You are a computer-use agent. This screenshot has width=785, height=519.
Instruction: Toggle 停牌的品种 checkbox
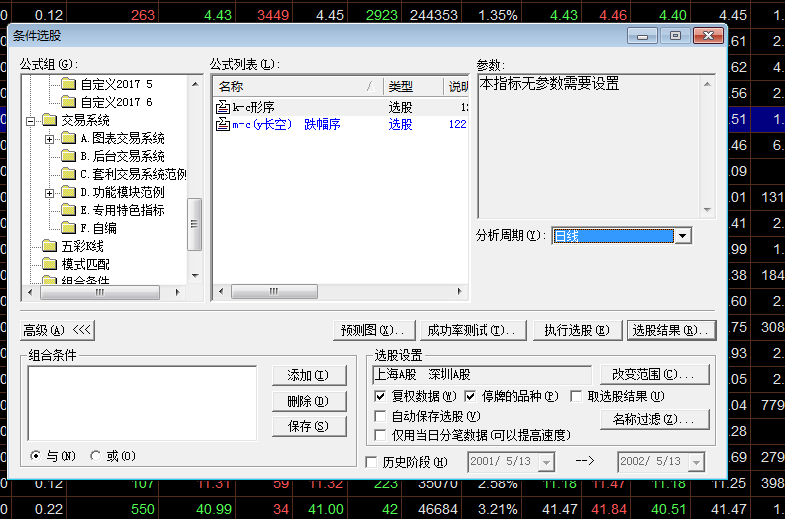(x=470, y=396)
